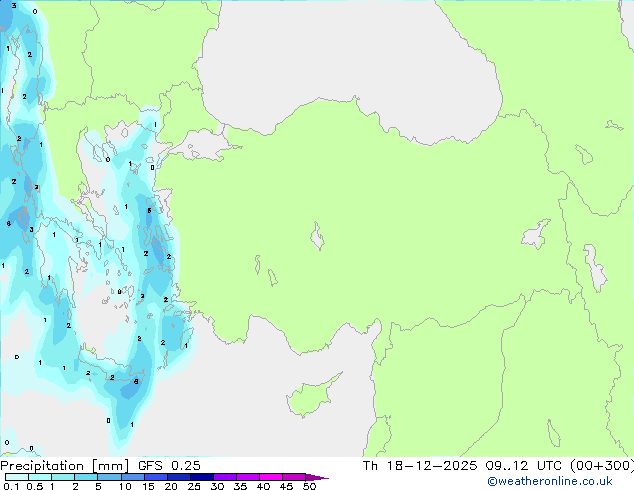Click the 'GFS 0.25' model label
Viewport: 634px width, 490px height.
169,466
